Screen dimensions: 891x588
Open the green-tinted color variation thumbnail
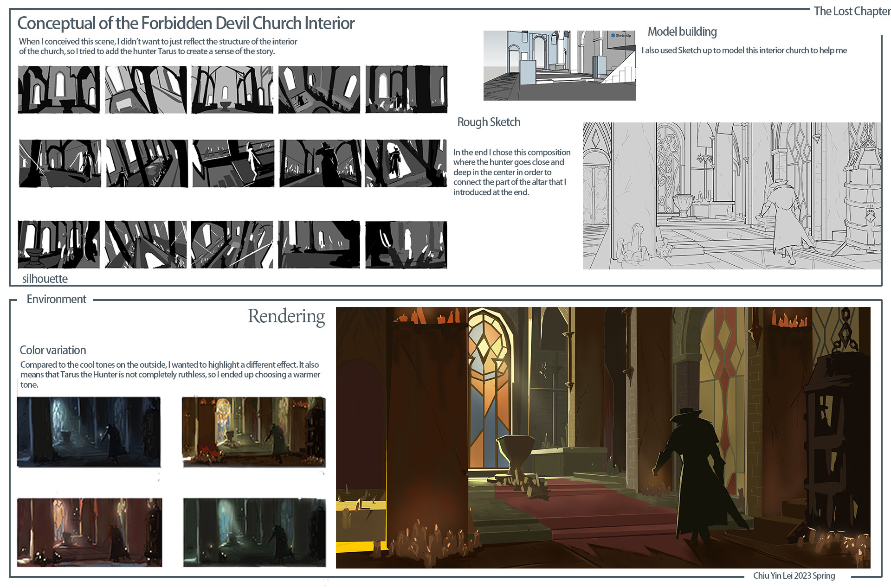click(x=253, y=533)
